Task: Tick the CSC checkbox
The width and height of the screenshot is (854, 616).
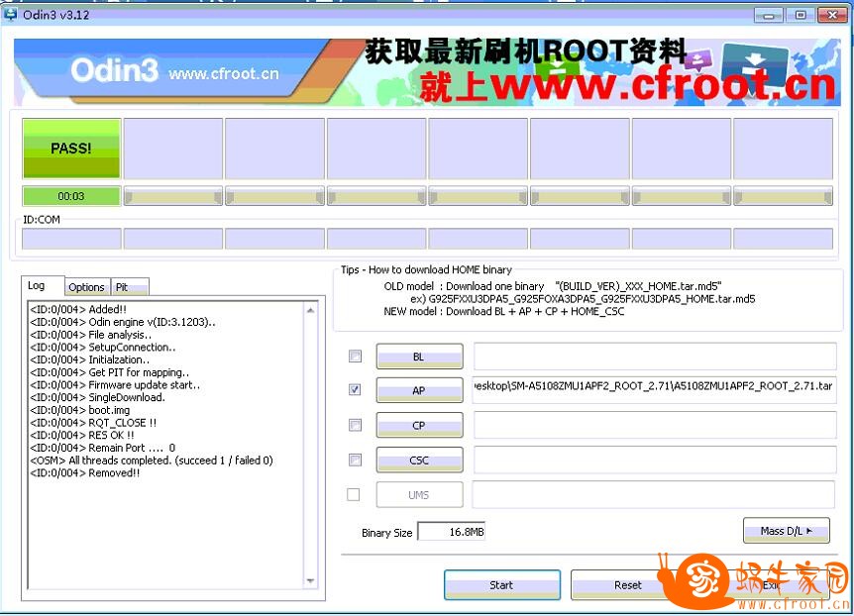Action: point(355,460)
